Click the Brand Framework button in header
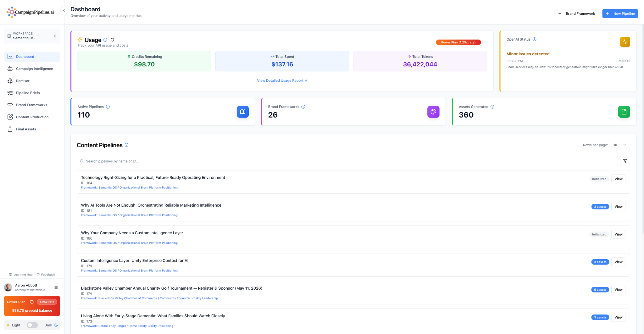This screenshot has width=644, height=334. [576, 14]
